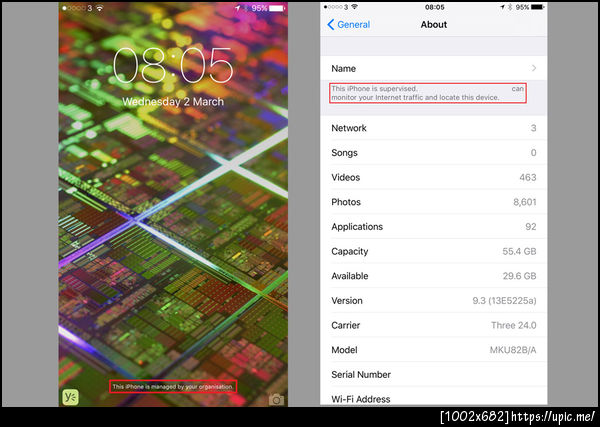This screenshot has height=427, width=600.
Task: Tap the location arrow in About status bar
Action: coord(502,7)
